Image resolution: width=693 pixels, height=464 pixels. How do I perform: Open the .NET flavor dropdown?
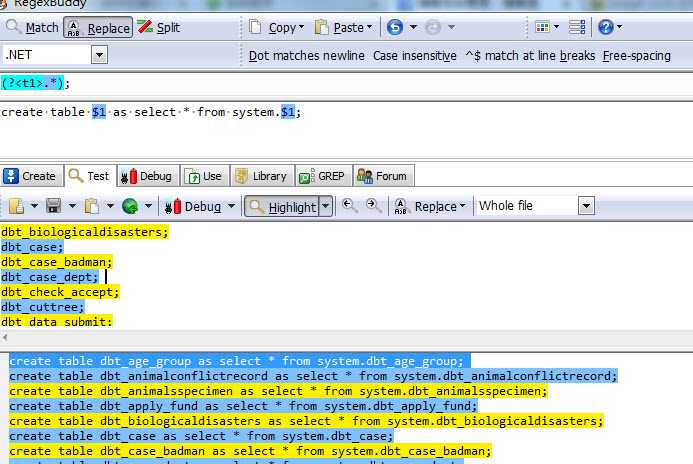[99, 55]
